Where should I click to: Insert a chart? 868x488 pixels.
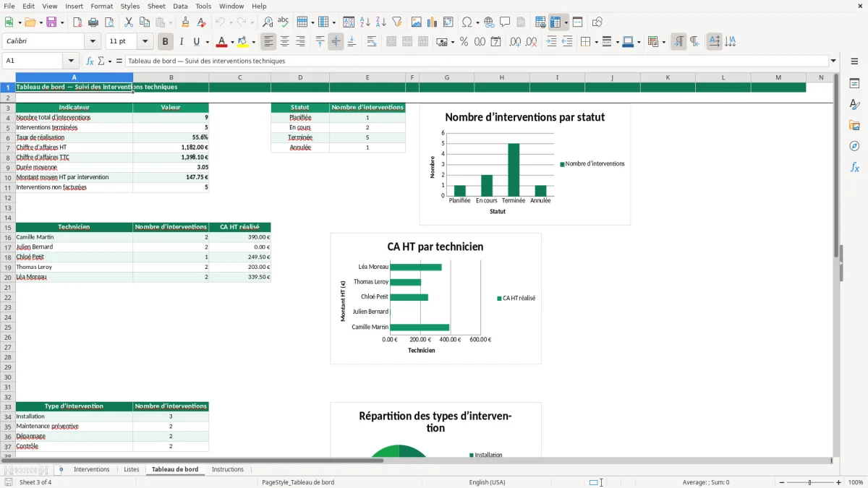tap(433, 22)
